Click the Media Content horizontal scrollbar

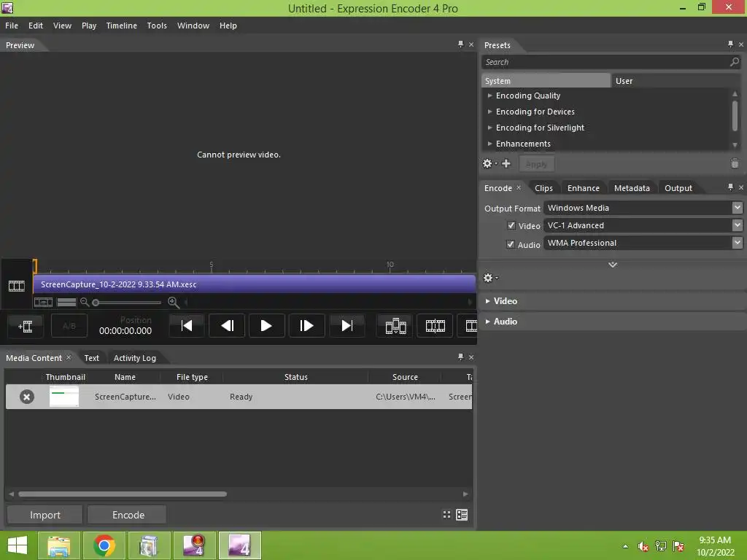(x=123, y=494)
